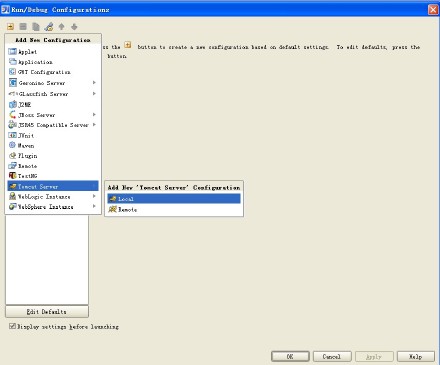Click the Add New Configuration header

coord(53,40)
